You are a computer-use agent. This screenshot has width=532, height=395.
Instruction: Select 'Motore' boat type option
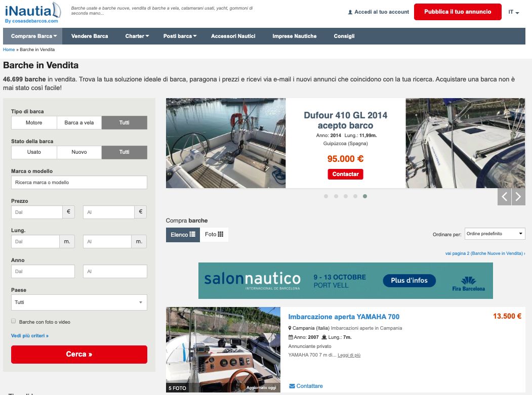pyautogui.click(x=34, y=123)
